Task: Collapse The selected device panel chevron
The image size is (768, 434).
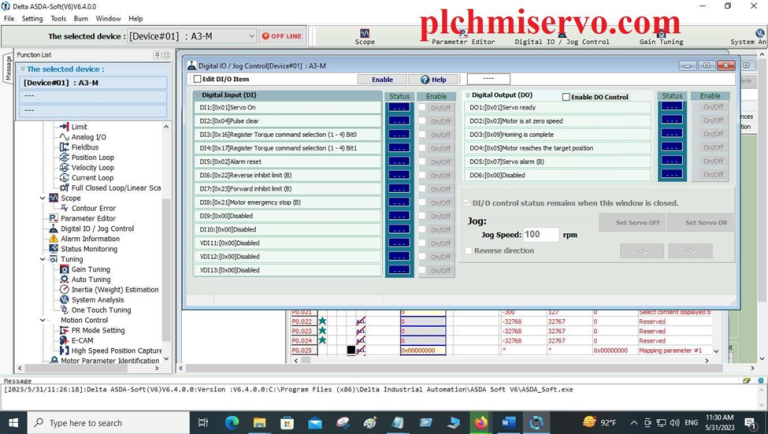Action: pyautogui.click(x=23, y=69)
